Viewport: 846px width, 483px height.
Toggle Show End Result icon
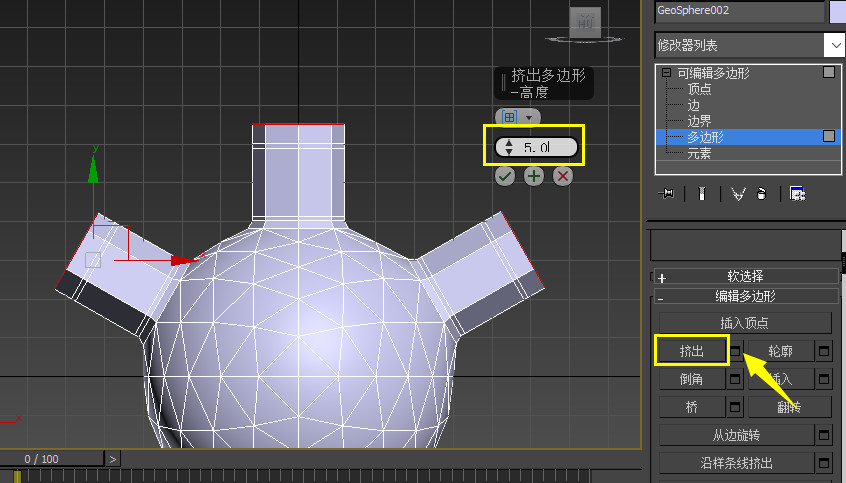click(x=701, y=194)
